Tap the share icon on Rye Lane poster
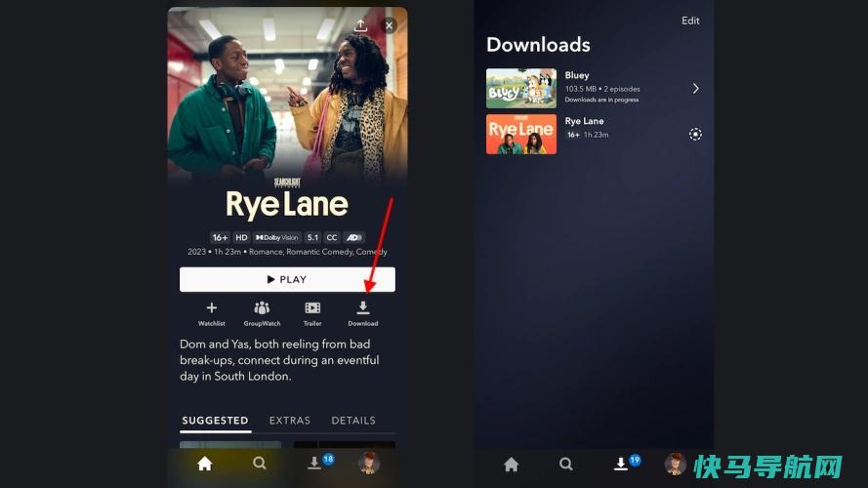 360,25
